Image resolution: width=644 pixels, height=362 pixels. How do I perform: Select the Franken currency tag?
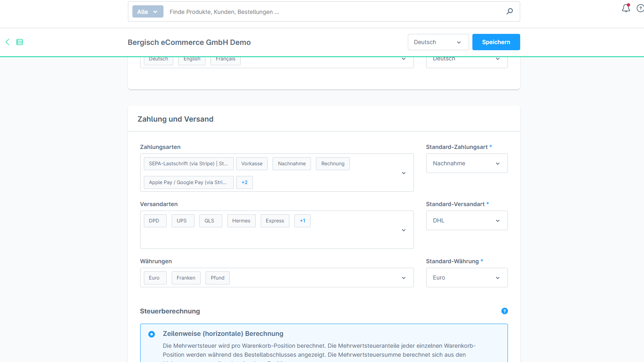click(x=186, y=278)
